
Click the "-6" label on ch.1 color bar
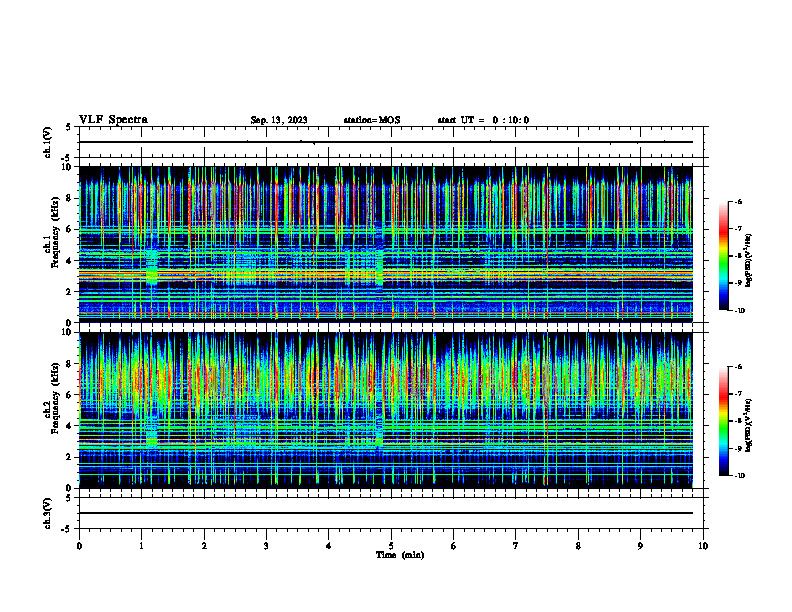[738, 201]
